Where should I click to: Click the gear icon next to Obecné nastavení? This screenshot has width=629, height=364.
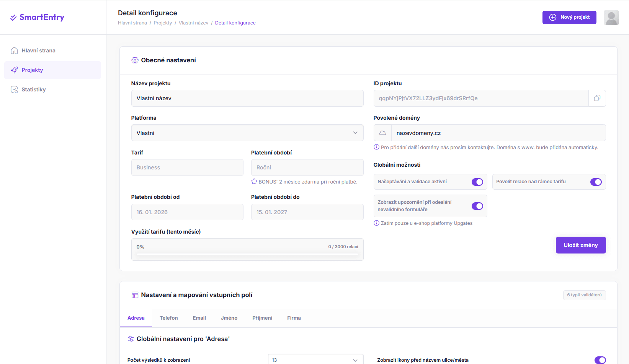pos(135,60)
